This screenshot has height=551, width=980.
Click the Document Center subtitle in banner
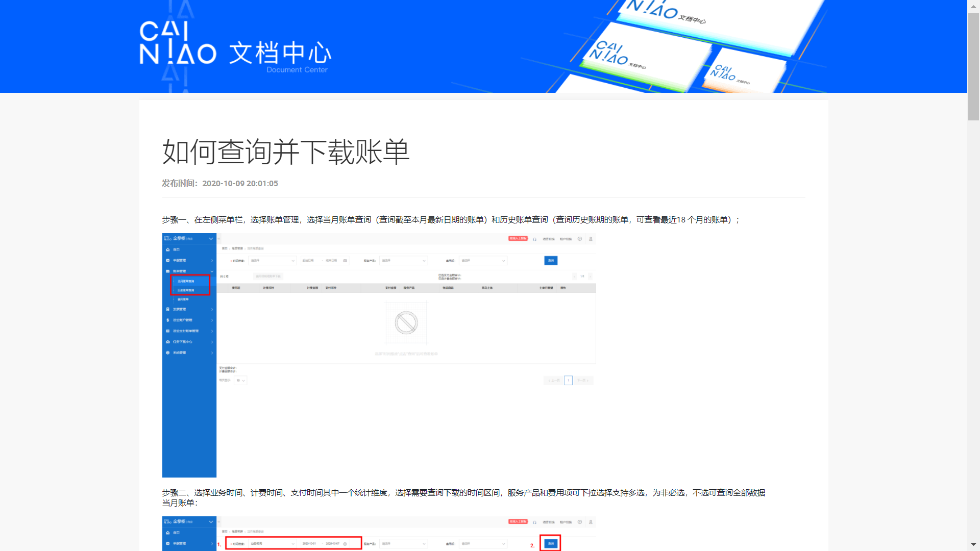coord(297,70)
